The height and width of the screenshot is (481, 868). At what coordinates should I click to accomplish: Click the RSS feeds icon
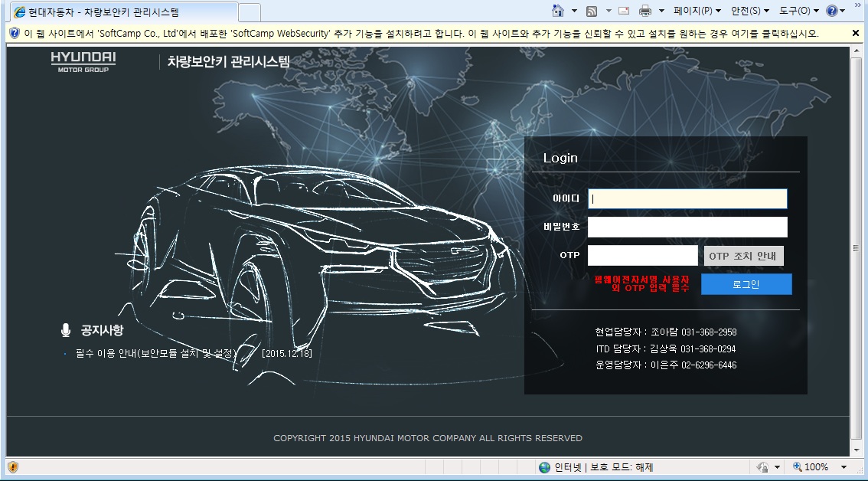(x=591, y=11)
